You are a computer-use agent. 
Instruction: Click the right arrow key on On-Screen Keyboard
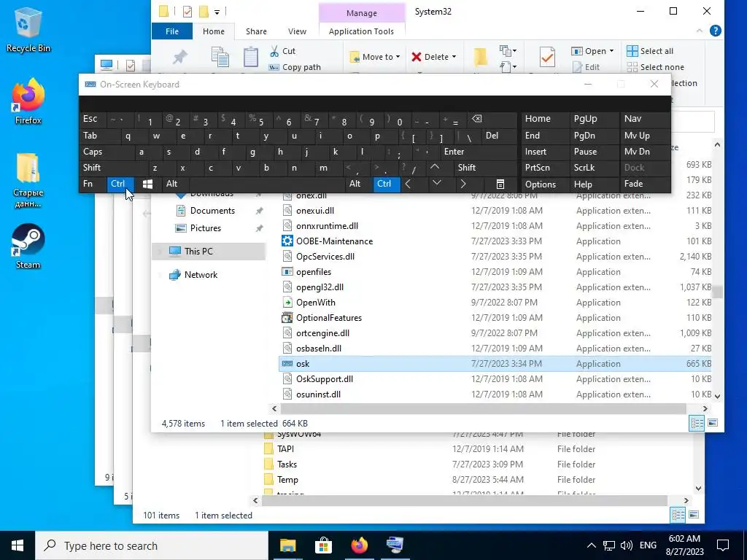(x=463, y=184)
